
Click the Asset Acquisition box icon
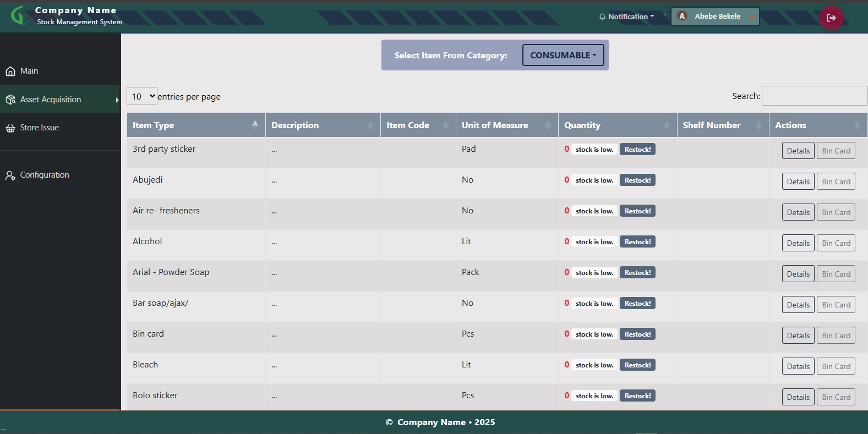pos(10,100)
